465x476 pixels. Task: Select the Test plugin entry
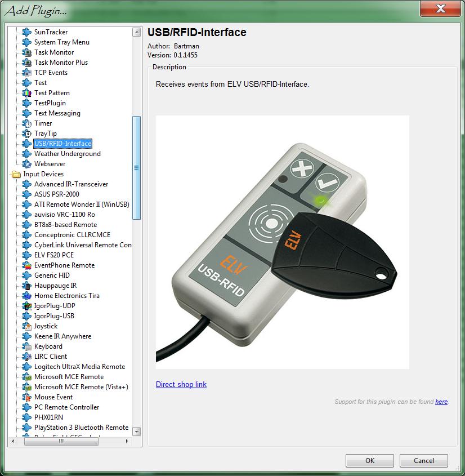click(x=41, y=83)
